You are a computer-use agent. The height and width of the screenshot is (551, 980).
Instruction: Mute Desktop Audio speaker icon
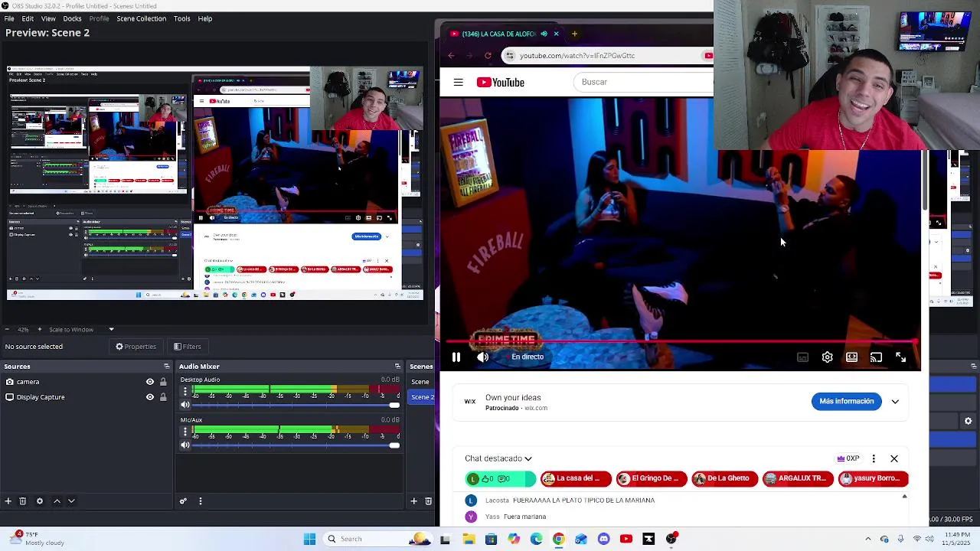coord(185,405)
